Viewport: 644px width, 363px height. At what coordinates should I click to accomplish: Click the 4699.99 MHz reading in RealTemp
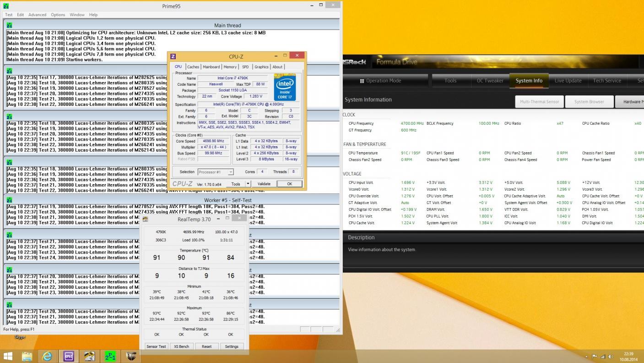coord(194,232)
